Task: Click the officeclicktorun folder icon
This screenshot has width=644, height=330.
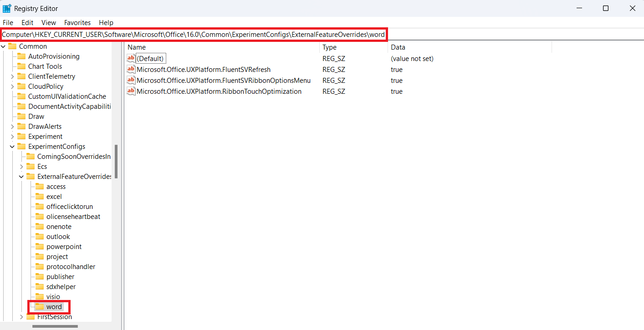Action: click(x=40, y=207)
